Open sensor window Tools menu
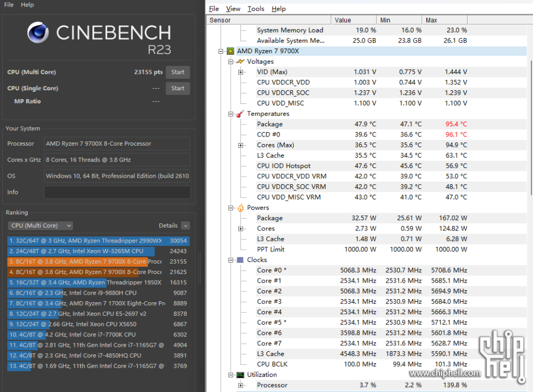The image size is (533, 392). coord(256,9)
